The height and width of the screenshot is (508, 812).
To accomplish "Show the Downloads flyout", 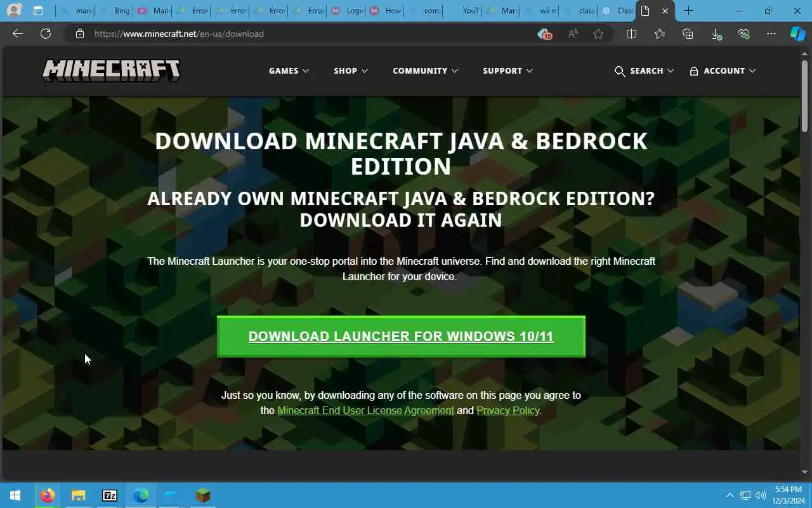I will coord(716,34).
